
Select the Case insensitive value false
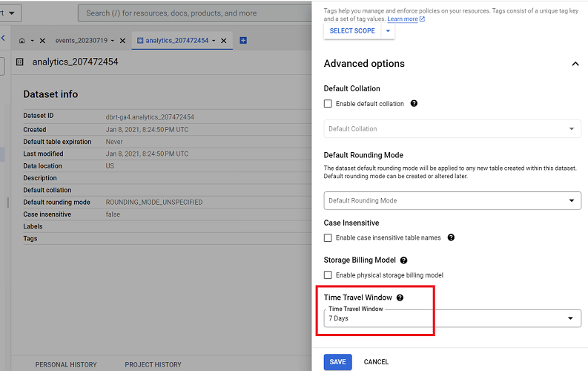(113, 214)
